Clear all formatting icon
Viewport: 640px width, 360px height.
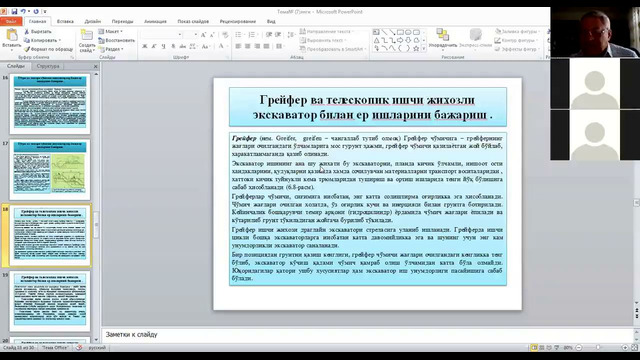pos(225,35)
